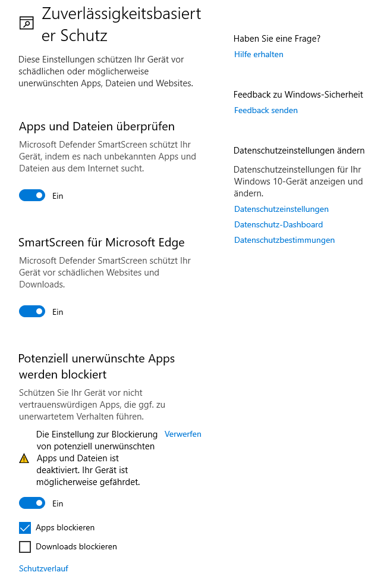Uncheck the Apps blockieren checkbox
This screenshot has width=384, height=588.
[25, 528]
